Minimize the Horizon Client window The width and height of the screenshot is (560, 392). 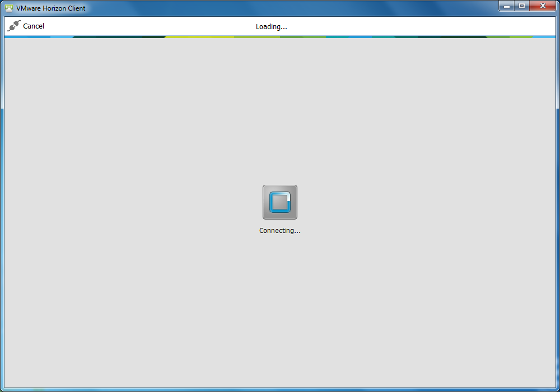click(x=506, y=6)
